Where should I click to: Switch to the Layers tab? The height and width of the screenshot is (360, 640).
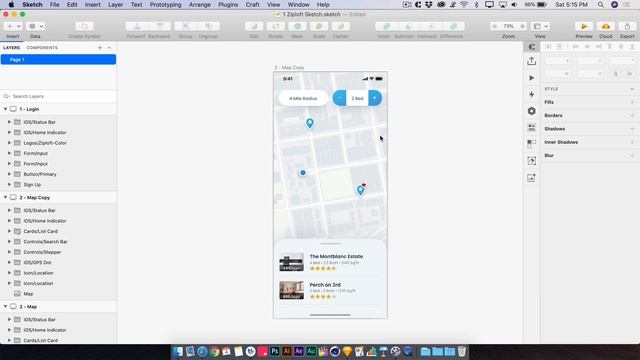pos(11,48)
